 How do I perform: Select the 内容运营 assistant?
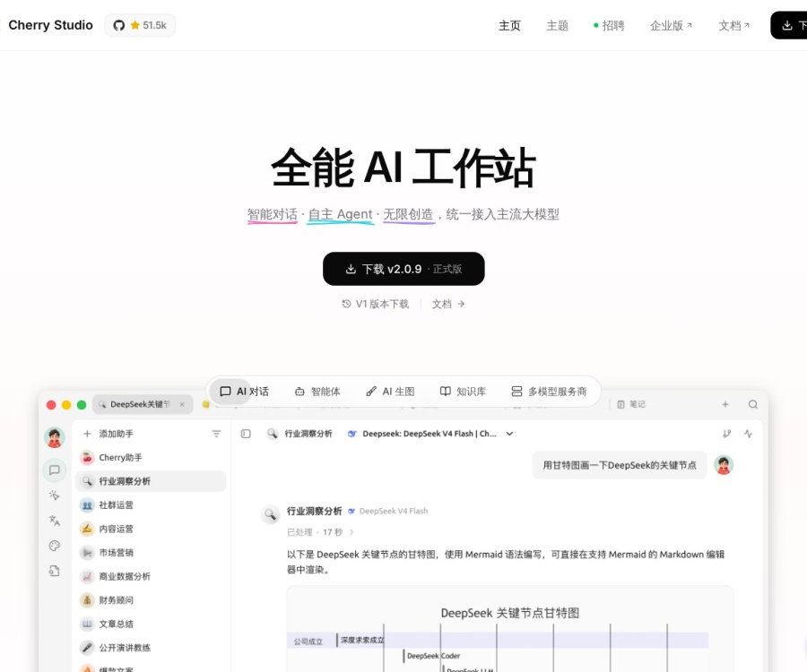click(x=151, y=529)
